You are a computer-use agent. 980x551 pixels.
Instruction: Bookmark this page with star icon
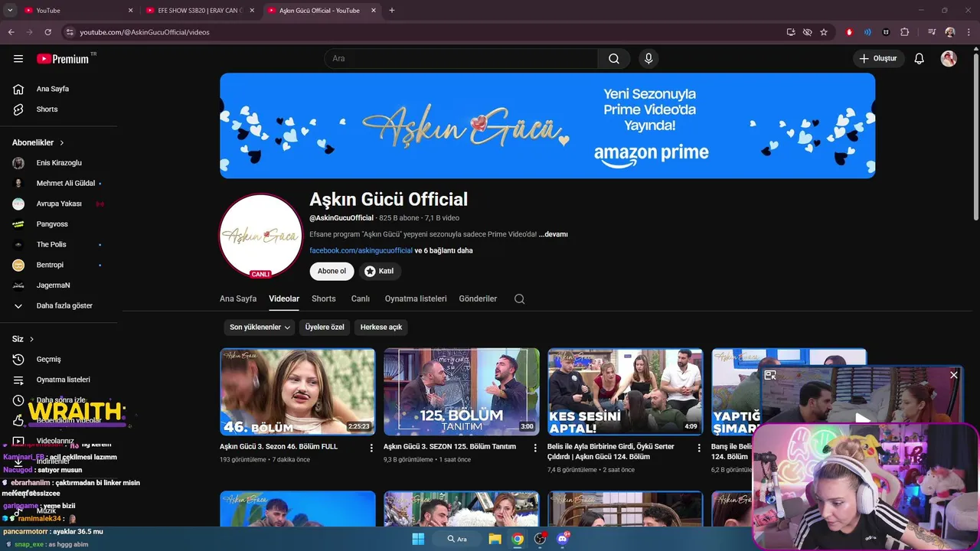(824, 32)
